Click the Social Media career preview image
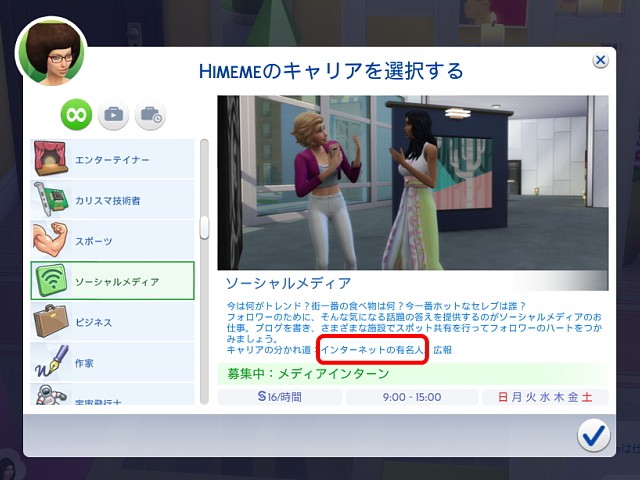Image resolution: width=640 pixels, height=480 pixels. [x=413, y=182]
